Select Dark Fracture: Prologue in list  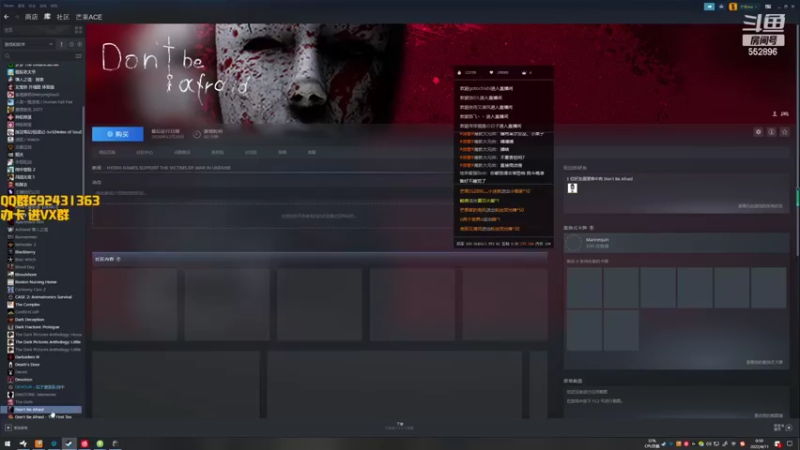click(x=37, y=327)
